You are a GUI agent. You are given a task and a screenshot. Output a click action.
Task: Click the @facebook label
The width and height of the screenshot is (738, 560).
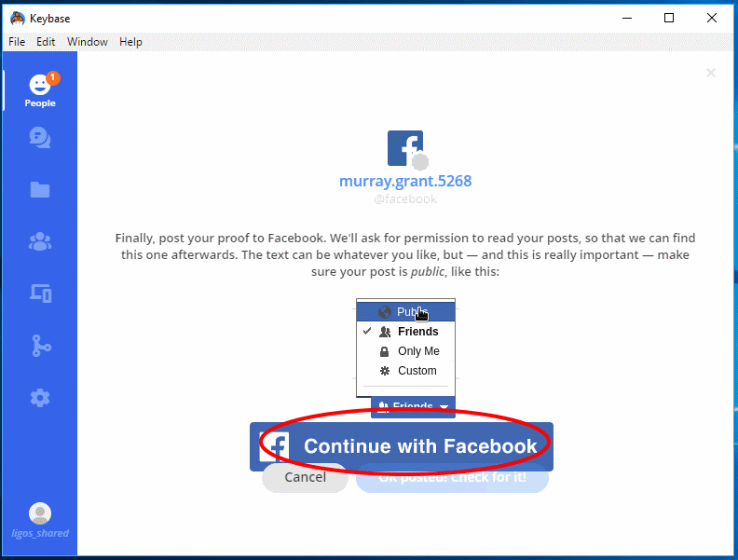(x=405, y=199)
